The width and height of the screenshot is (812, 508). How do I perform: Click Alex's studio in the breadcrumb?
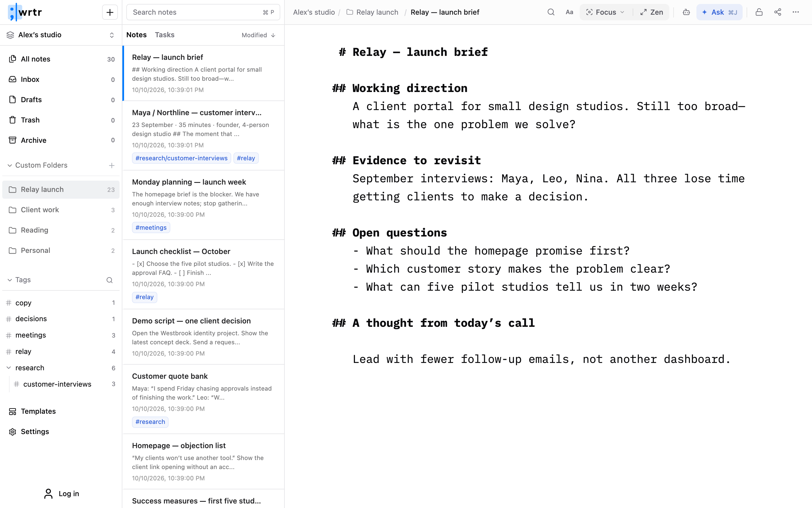pyautogui.click(x=314, y=12)
